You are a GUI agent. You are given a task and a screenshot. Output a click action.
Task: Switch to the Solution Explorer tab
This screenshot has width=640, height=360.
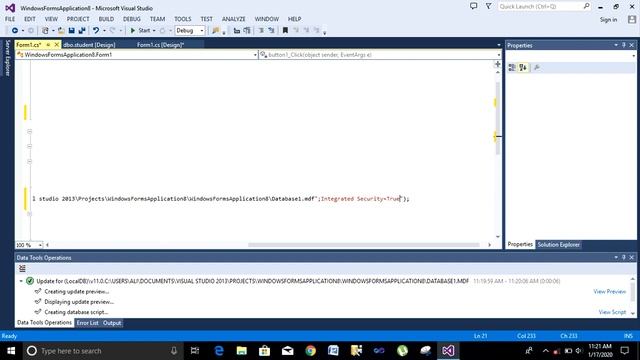(x=558, y=244)
